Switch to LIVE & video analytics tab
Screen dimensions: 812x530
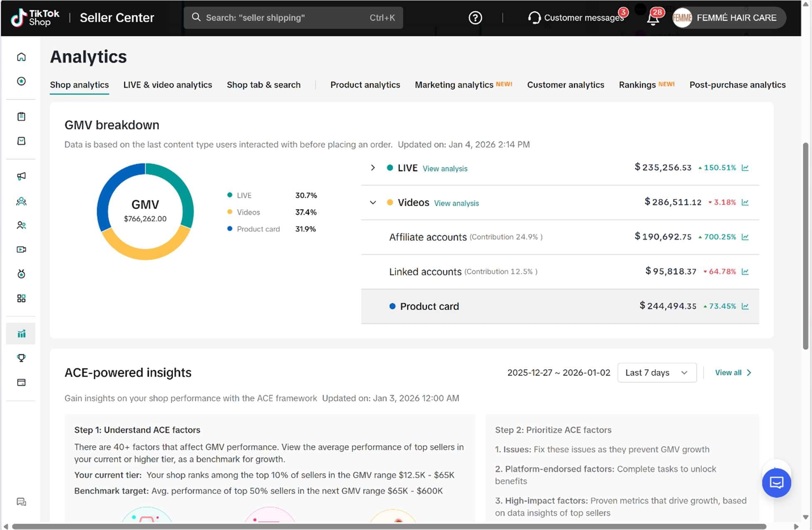pyautogui.click(x=168, y=85)
